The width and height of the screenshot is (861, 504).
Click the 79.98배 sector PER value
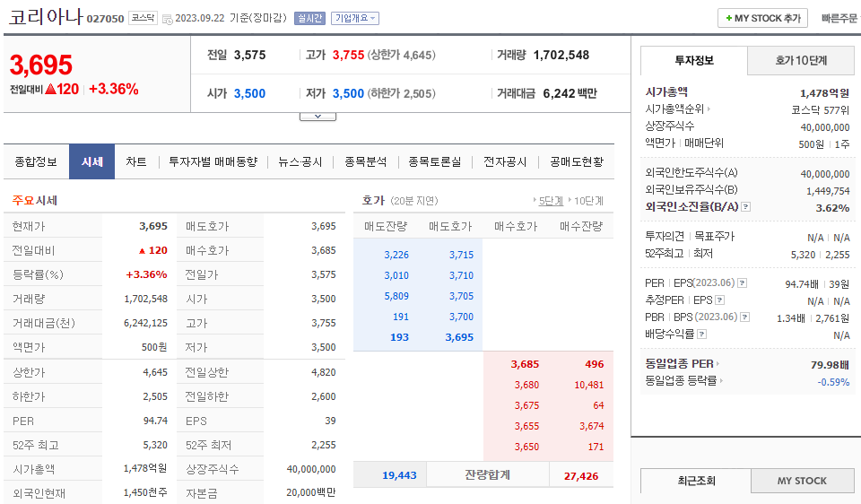830,365
